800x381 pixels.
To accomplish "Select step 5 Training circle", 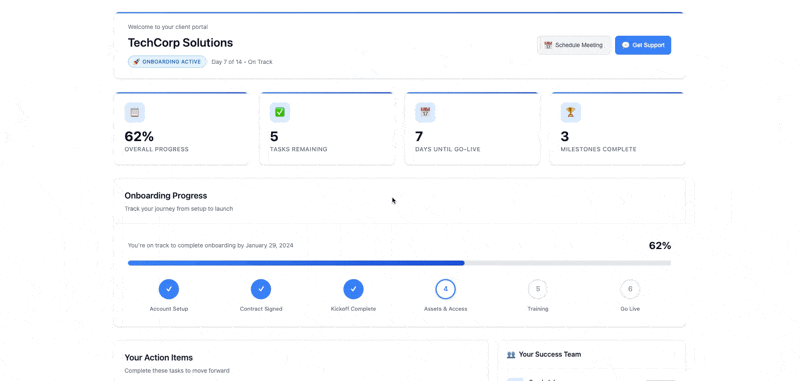I will [538, 289].
